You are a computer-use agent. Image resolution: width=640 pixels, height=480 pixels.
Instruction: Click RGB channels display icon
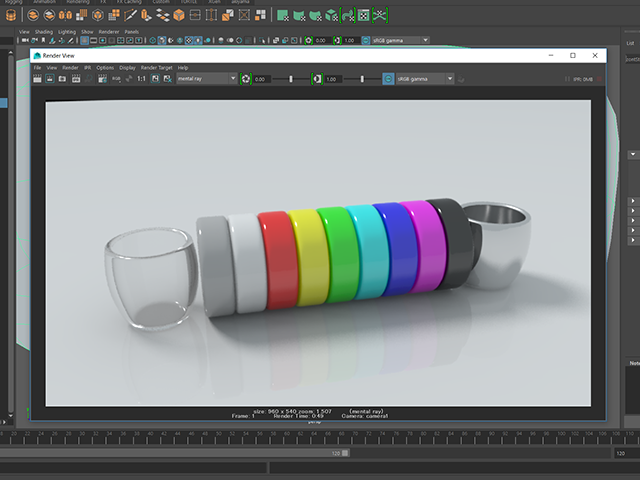[x=116, y=79]
